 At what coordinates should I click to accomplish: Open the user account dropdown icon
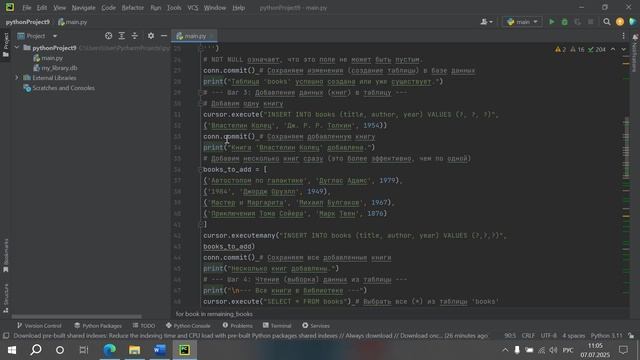[x=486, y=22]
